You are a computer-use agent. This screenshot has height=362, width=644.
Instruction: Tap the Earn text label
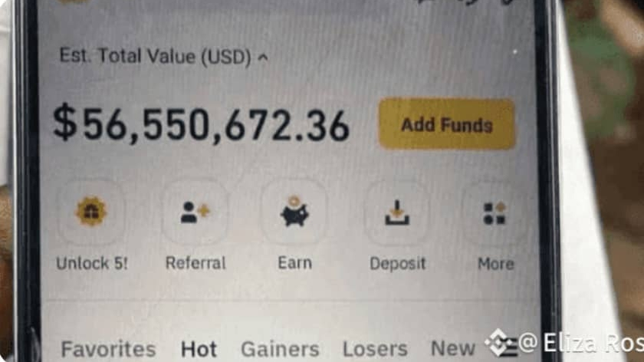pos(295,263)
